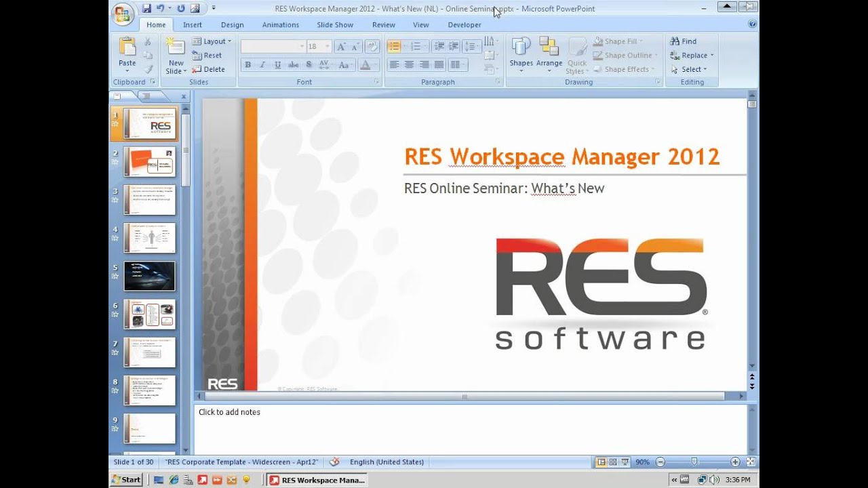Click the spell check status icon
Viewport: 868px width, 488px height.
(x=334, y=462)
